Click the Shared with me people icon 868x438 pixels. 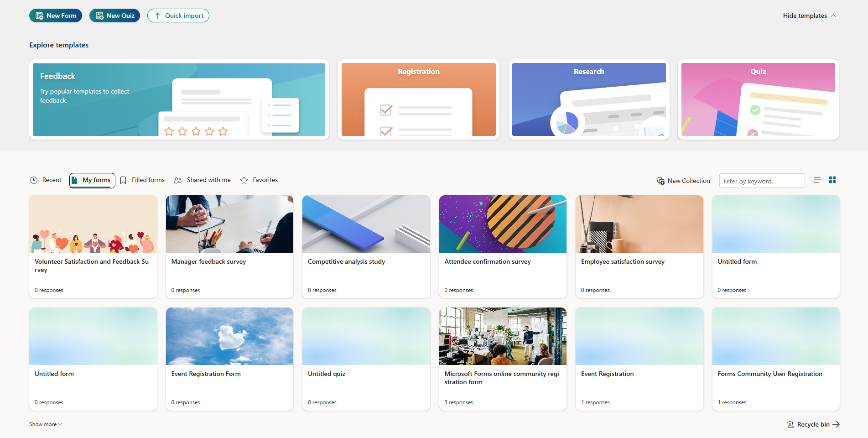[178, 180]
